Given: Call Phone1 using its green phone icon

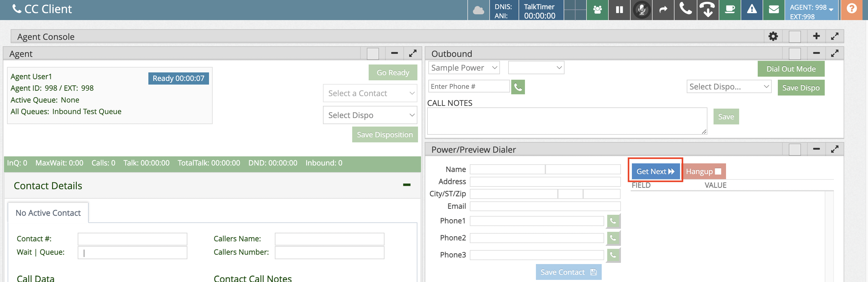Looking at the screenshot, I should point(613,221).
